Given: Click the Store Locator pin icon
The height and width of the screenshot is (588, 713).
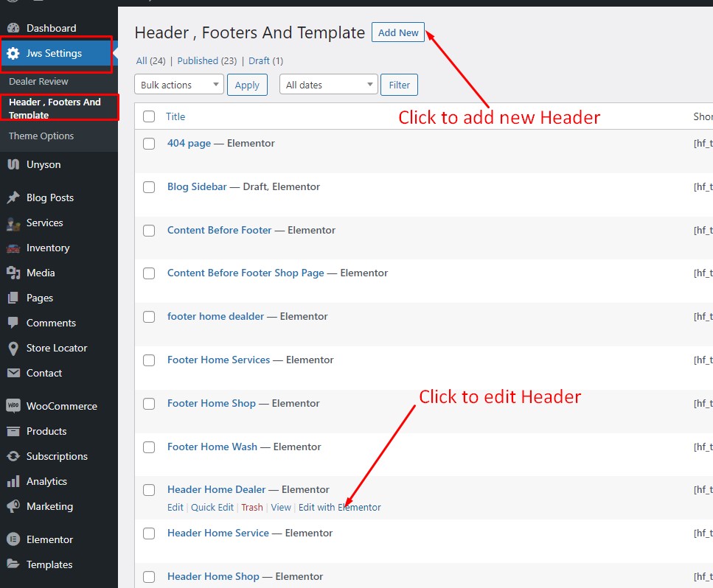Looking at the screenshot, I should pyautogui.click(x=13, y=348).
